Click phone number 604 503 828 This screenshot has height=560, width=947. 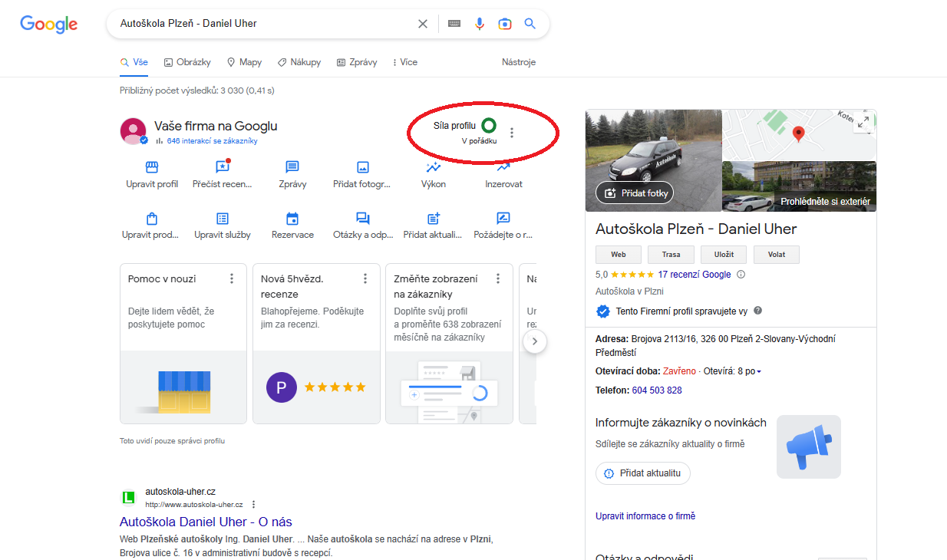[657, 390]
